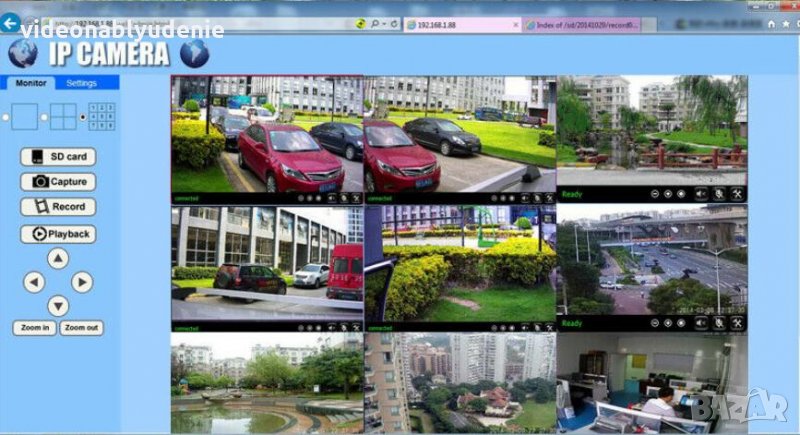Pan camera up with the up arrow
800x435 pixels.
(58, 258)
